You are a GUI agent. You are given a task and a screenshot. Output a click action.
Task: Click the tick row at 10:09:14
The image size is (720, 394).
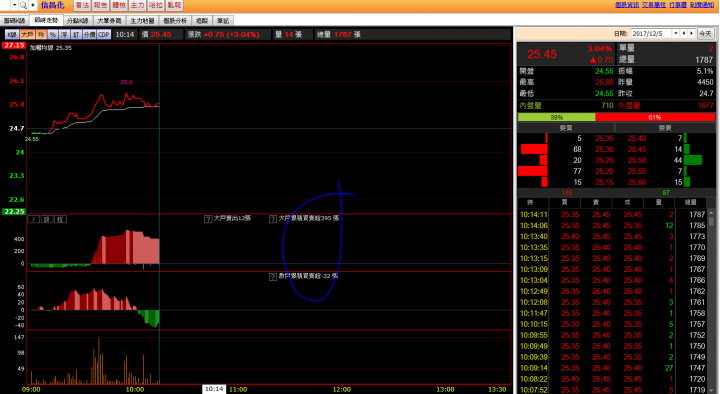pos(613,368)
